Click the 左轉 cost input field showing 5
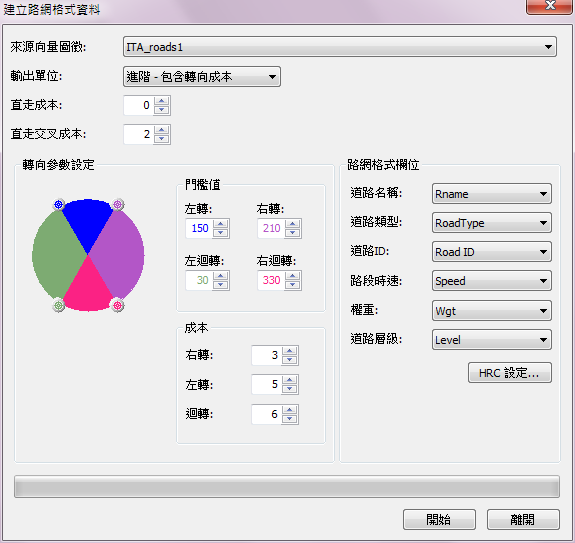 point(267,384)
